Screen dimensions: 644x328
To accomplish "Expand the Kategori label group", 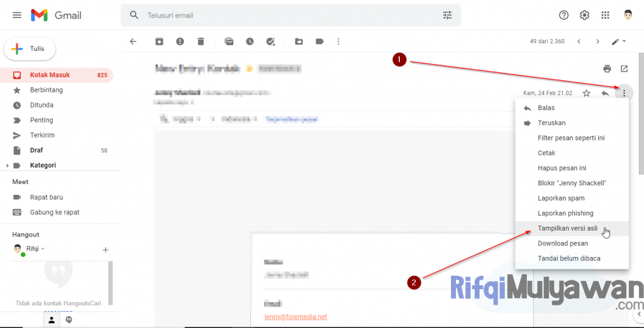I will (8, 165).
